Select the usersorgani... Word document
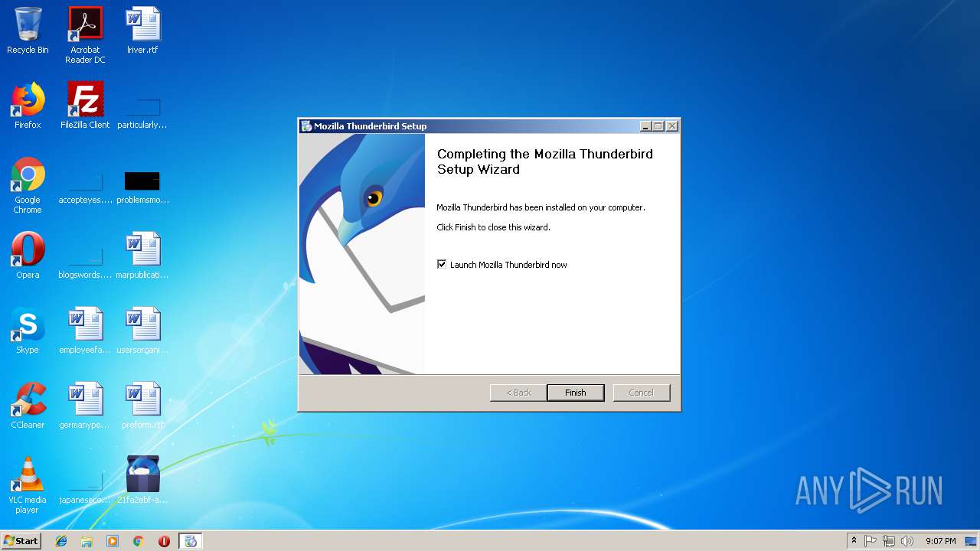Viewport: 980px width, 551px height. (x=142, y=331)
